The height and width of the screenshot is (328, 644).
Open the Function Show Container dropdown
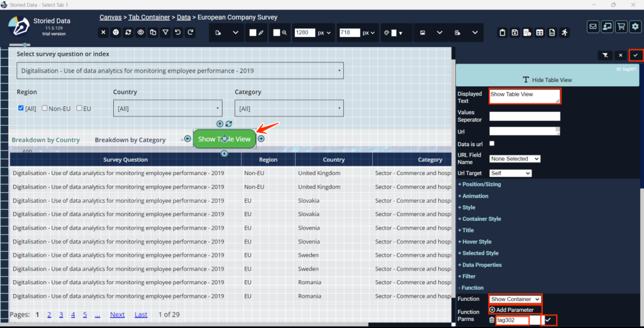pos(515,299)
